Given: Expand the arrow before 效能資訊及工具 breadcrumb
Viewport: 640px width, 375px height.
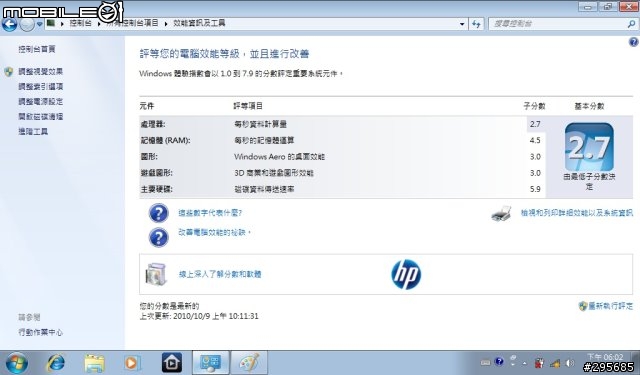Looking at the screenshot, I should [166, 24].
